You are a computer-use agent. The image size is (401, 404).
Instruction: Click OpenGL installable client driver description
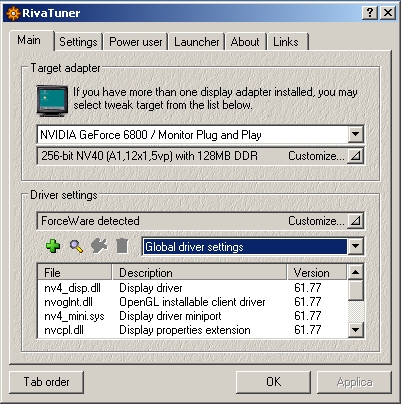pyautogui.click(x=192, y=302)
